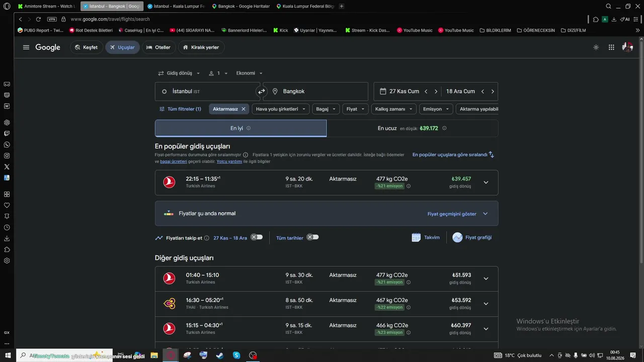Viewport: 644px width, 362px height.
Task: Open the Gidiş dönüş trip type dropdown
Action: coord(179,73)
